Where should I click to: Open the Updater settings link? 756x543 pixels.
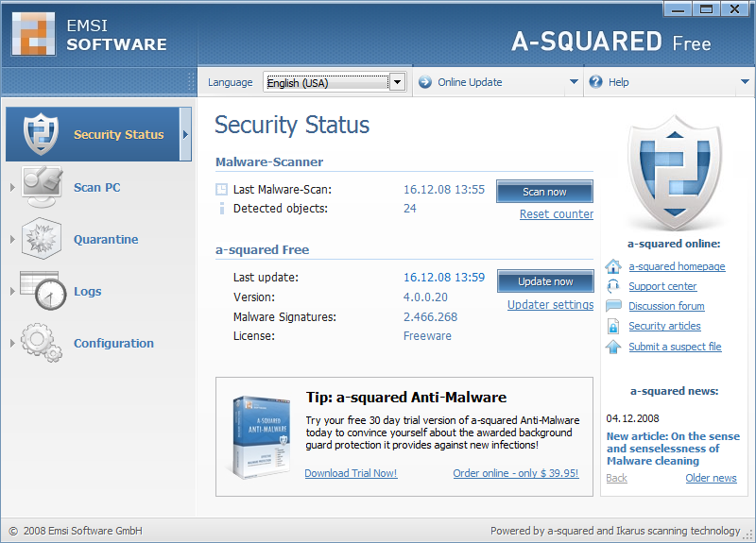pyautogui.click(x=550, y=304)
